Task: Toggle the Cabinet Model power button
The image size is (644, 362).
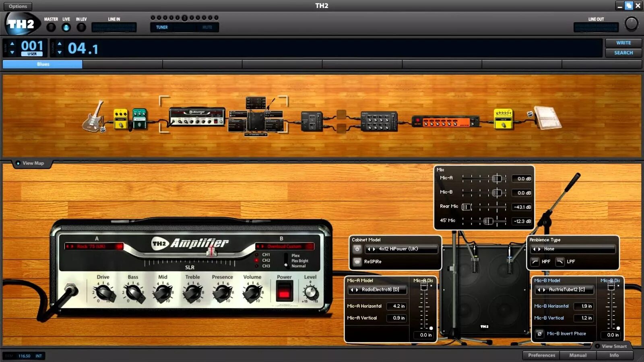Action: coord(357,249)
